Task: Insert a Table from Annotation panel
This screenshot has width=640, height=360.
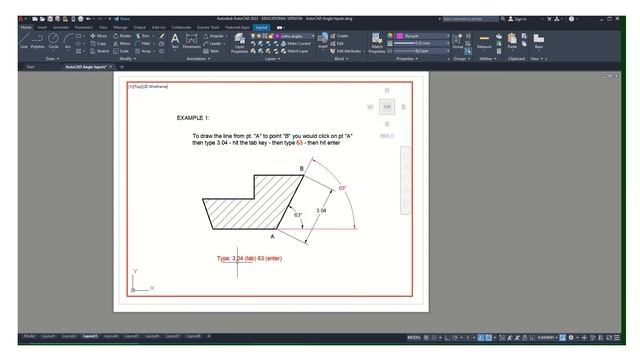Action: click(211, 51)
